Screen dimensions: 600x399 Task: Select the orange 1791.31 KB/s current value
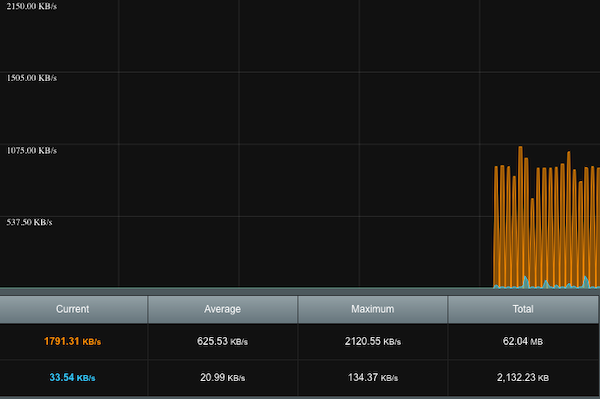click(x=72, y=341)
